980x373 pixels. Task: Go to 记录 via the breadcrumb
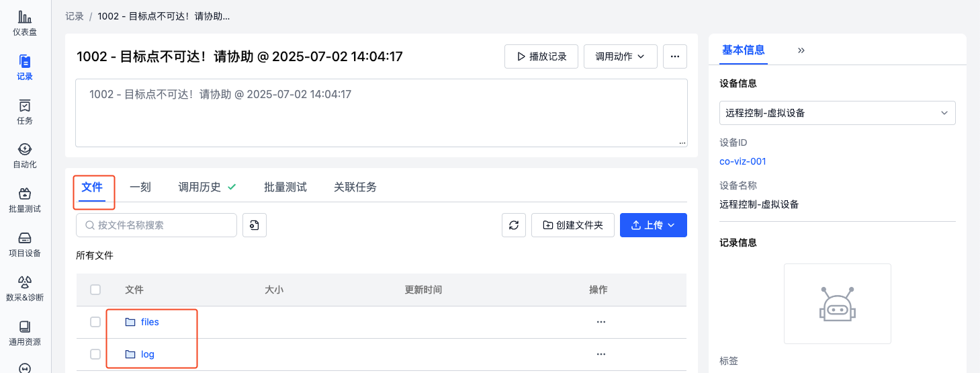[x=75, y=16]
